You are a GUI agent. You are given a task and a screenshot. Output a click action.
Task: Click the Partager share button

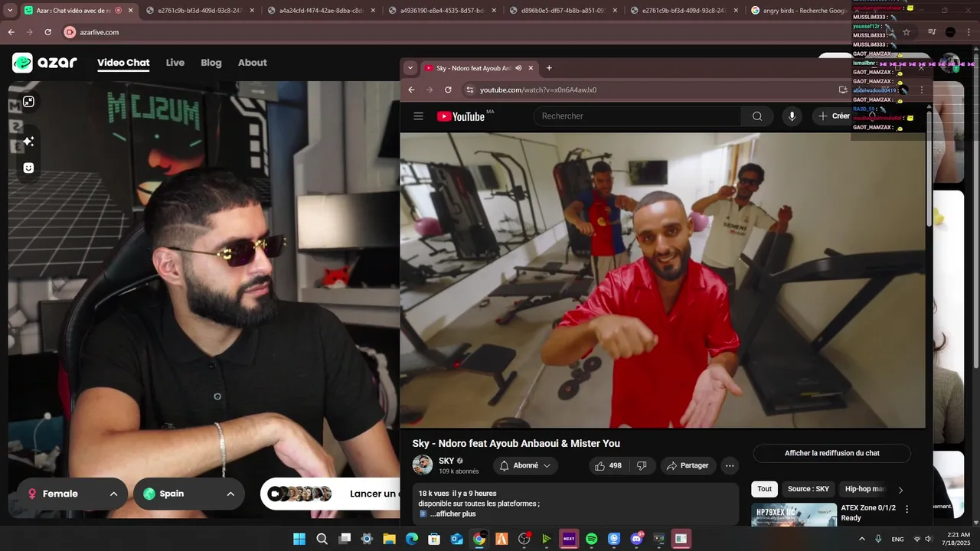687,465
